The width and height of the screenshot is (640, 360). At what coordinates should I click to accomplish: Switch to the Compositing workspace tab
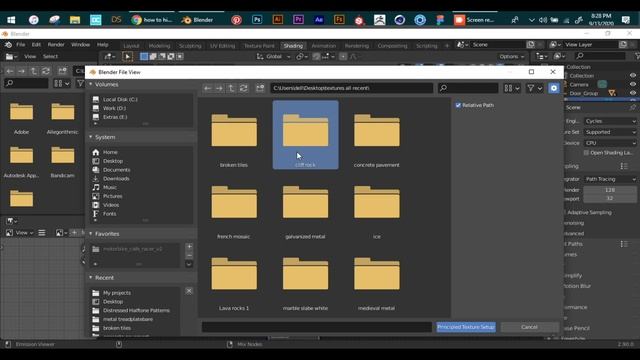tap(392, 46)
